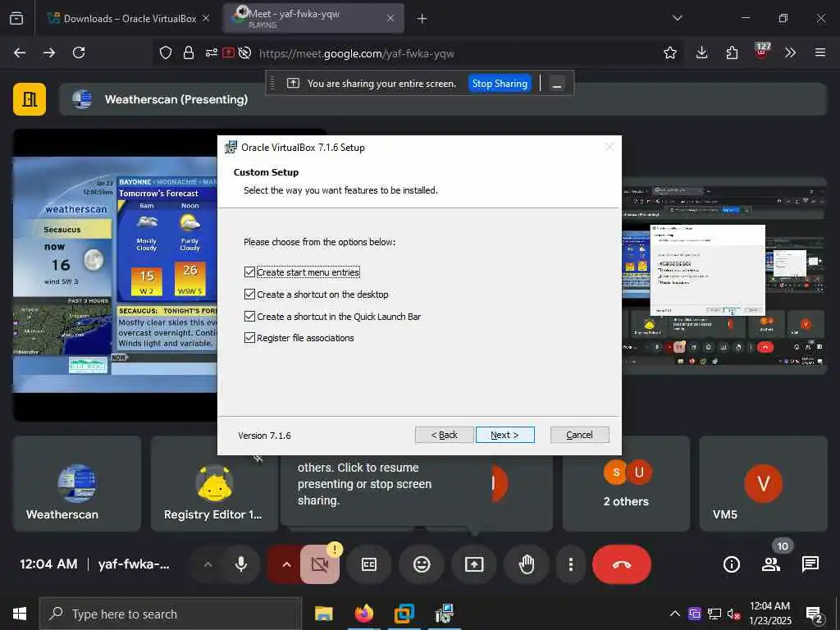Viewport: 840px width, 630px height.
Task: Switch to Firefox in taskbar
Action: (363, 614)
